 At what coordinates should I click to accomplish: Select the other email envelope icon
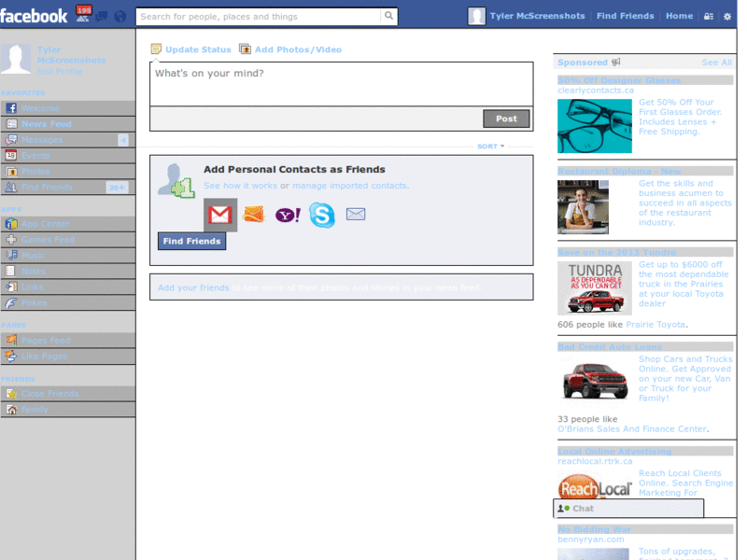pyautogui.click(x=356, y=215)
